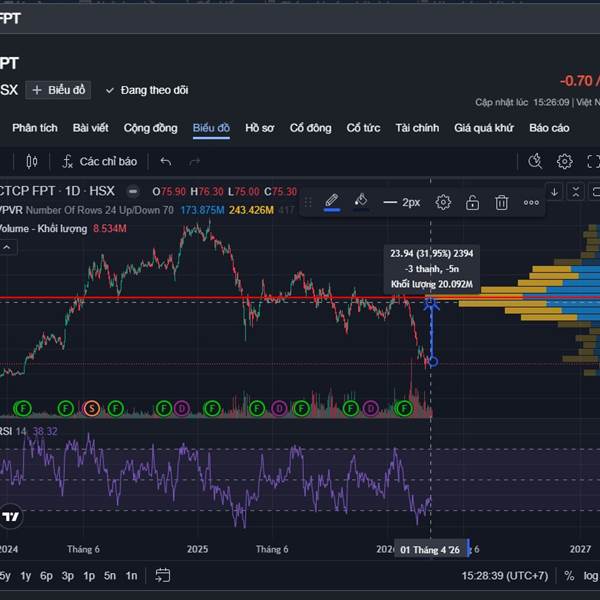Click the 2027 label on time axis
Image resolution: width=600 pixels, height=600 pixels.
click(580, 549)
